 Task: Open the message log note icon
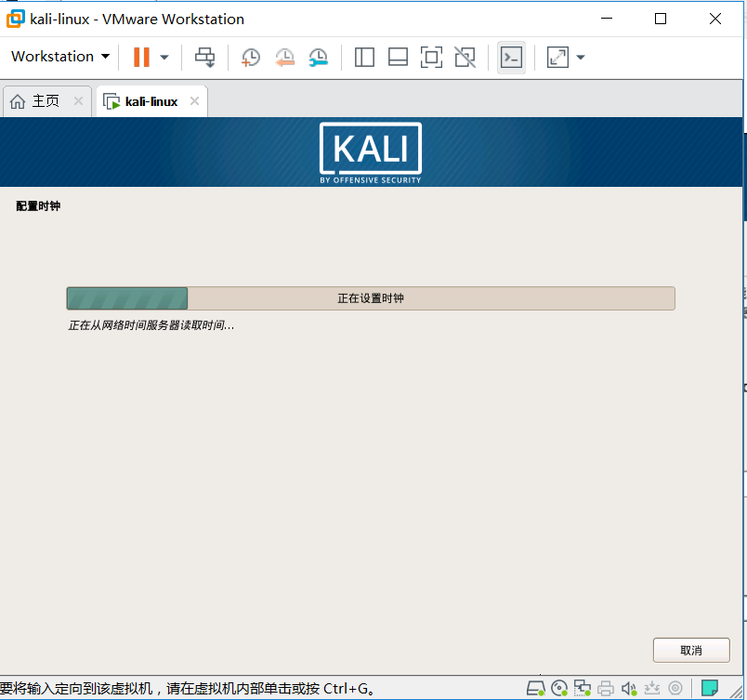(710, 688)
